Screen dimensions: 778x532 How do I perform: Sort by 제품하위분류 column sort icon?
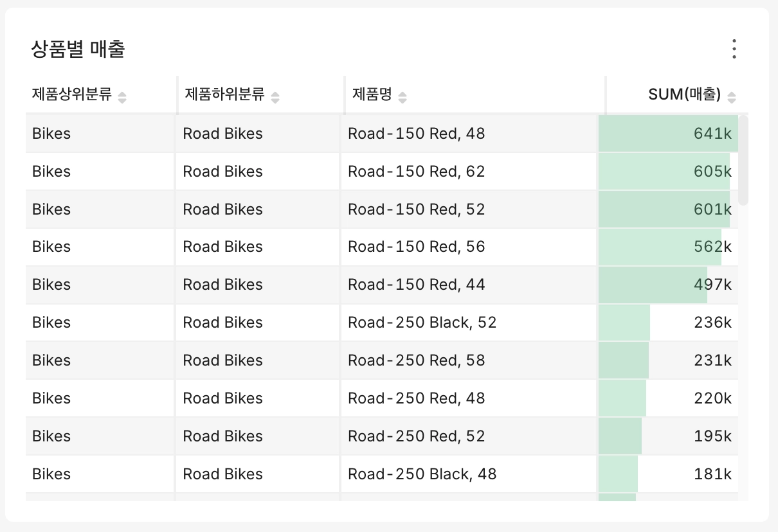pos(275,97)
